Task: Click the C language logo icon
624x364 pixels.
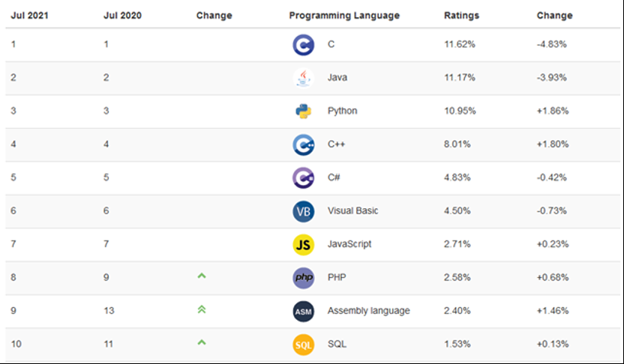Action: coord(304,45)
